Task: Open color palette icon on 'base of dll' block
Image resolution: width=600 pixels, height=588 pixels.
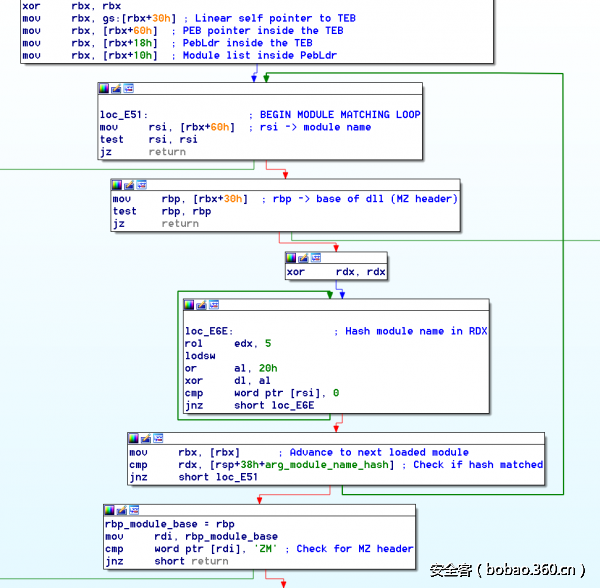Action: (117, 185)
